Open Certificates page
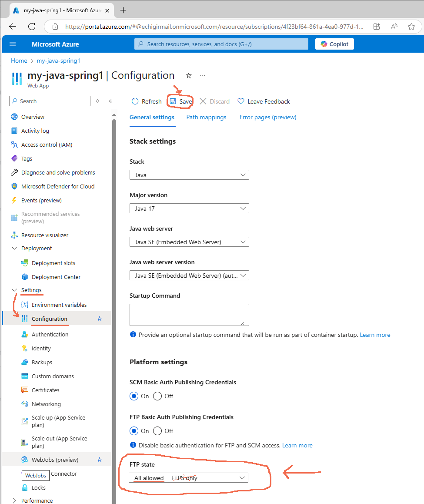 45,390
